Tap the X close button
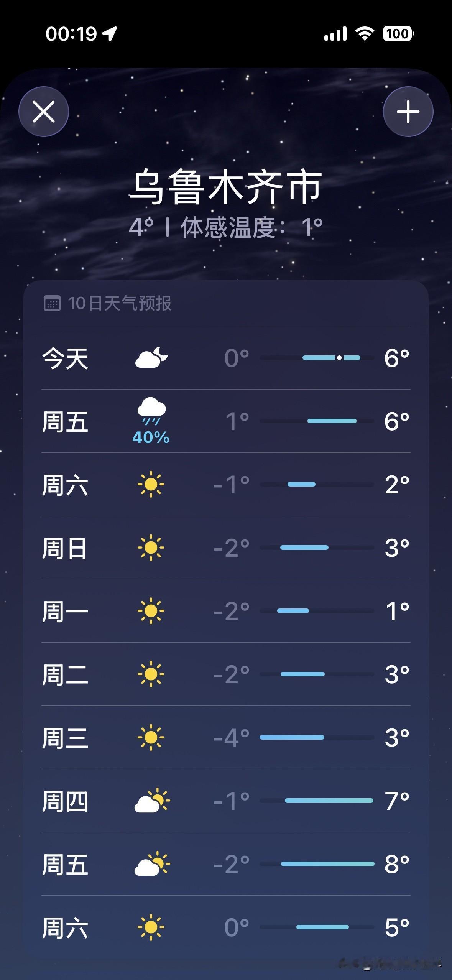The height and width of the screenshot is (980, 452). click(44, 112)
